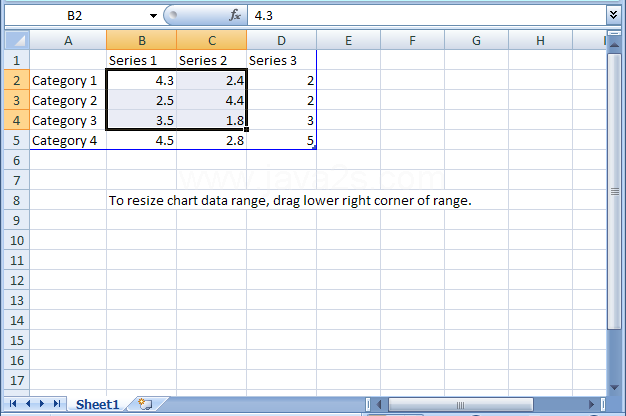Viewport: 626px width, 416px height.
Task: Click vertical scrollbar up arrow
Action: pos(614,45)
